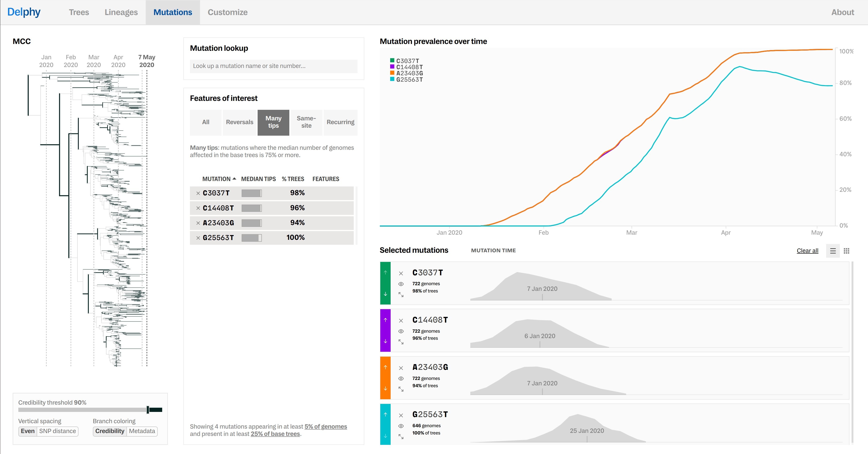
Task: Switch selected mutations to list view
Action: tap(833, 251)
